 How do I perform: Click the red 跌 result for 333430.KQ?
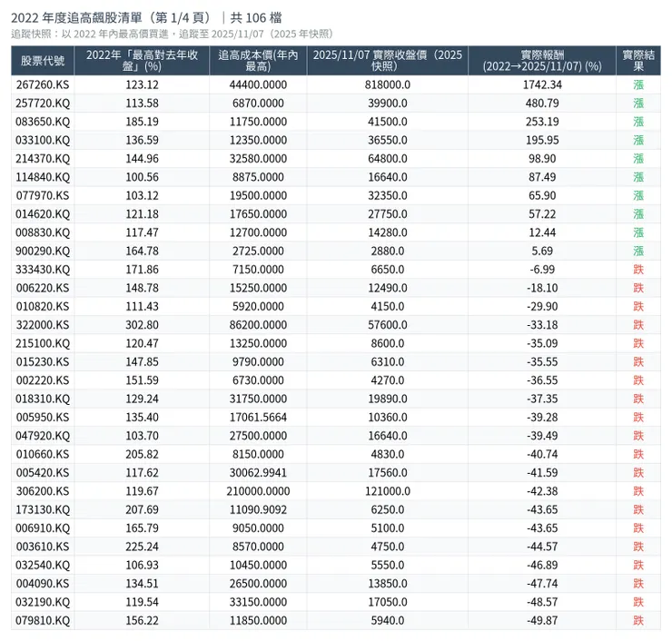coord(638,270)
